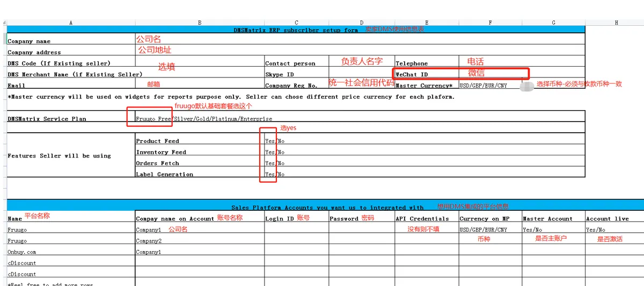The width and height of the screenshot is (644, 286).
Task: Select column A header
Action: tap(71, 23)
